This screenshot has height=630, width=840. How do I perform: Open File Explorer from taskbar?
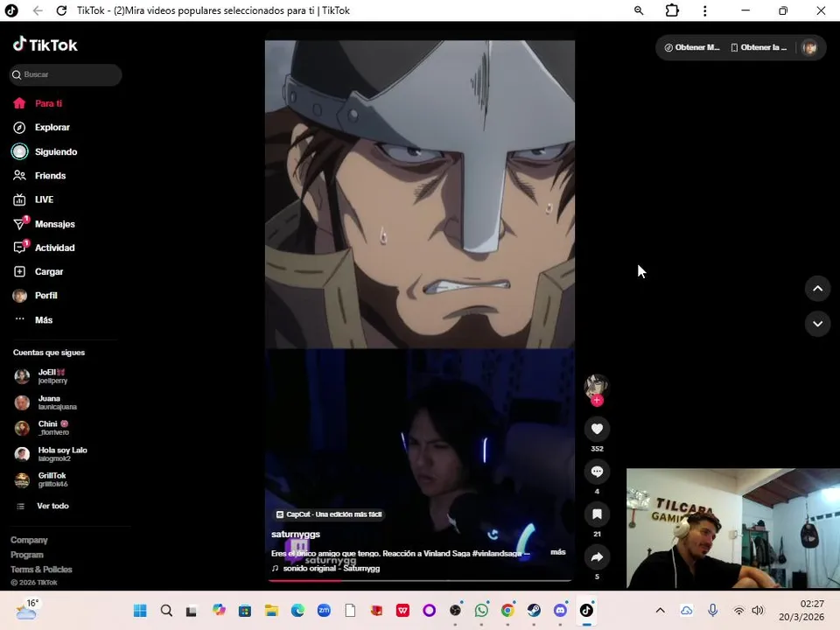click(271, 611)
